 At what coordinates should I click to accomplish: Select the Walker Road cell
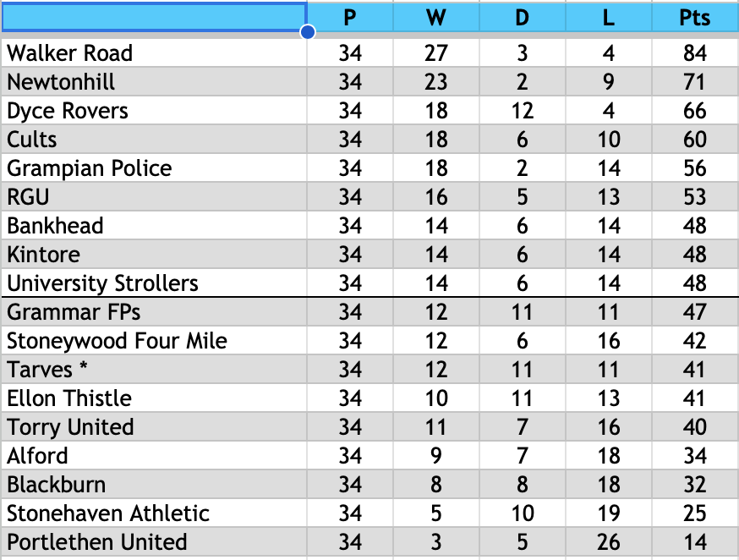coord(154,52)
